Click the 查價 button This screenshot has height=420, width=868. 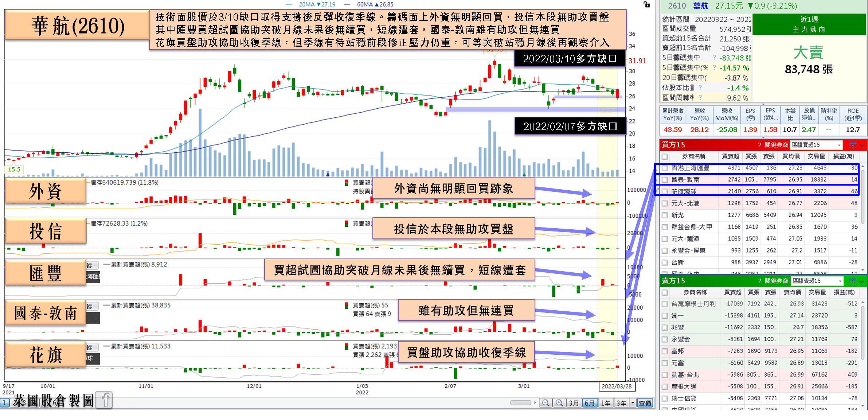click(645, 403)
